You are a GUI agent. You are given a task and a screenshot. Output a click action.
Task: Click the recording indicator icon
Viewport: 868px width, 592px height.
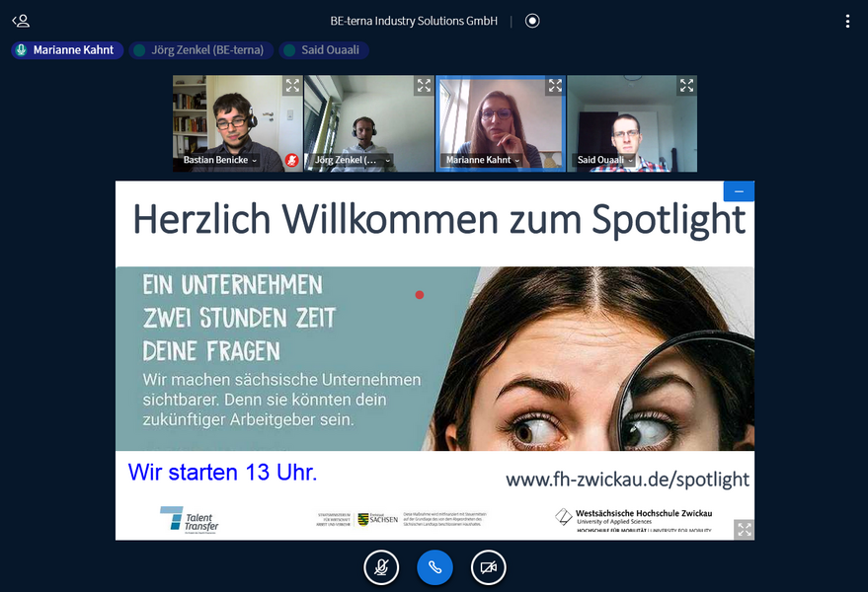(x=532, y=21)
